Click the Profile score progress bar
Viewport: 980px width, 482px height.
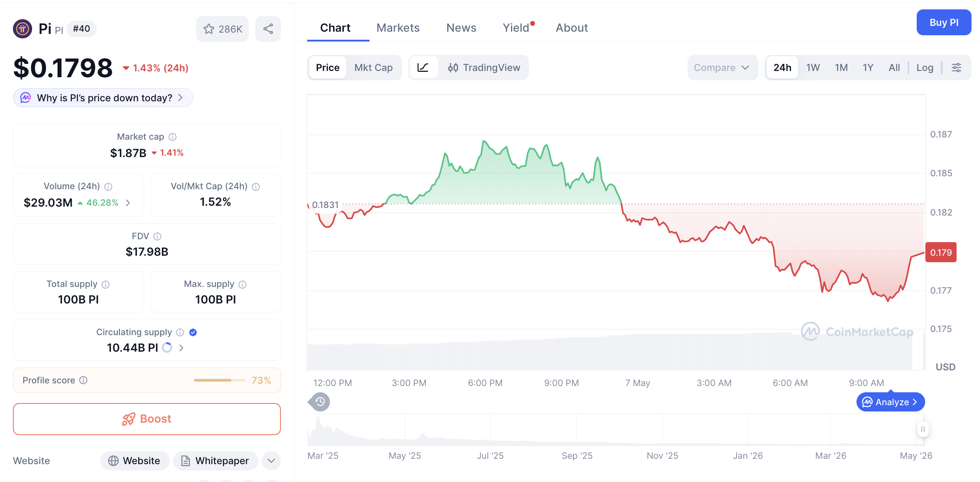coord(219,380)
